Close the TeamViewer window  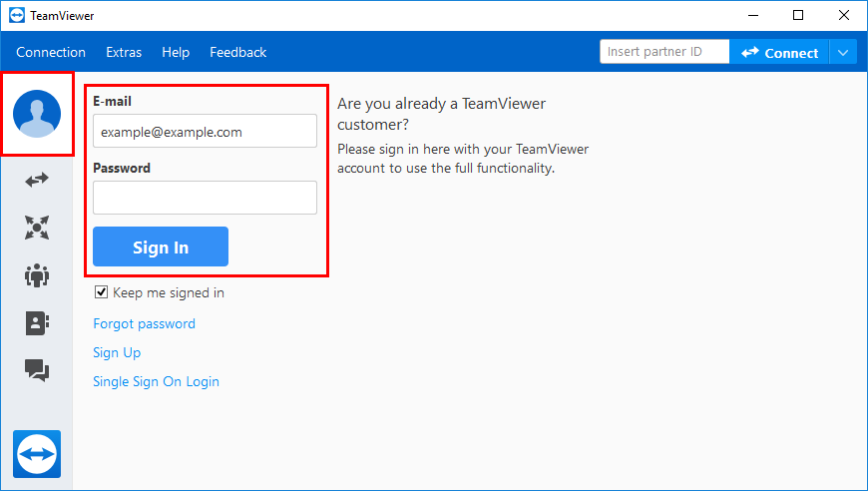pos(844,16)
